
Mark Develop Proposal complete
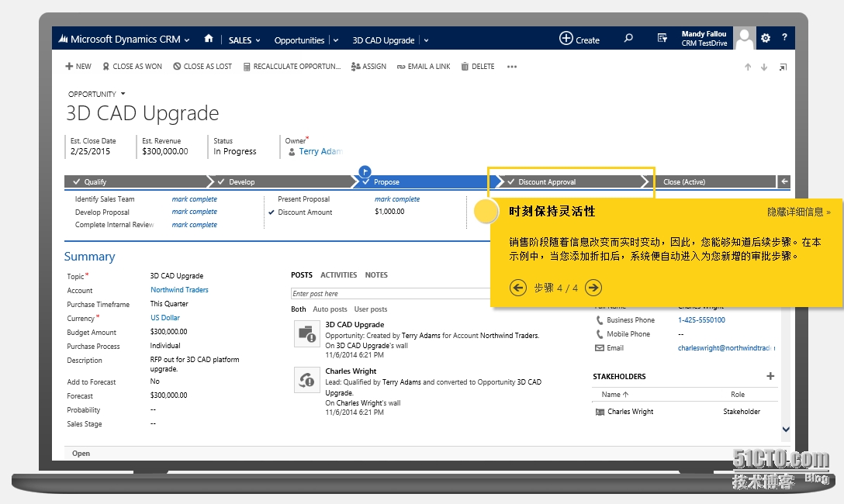point(194,212)
